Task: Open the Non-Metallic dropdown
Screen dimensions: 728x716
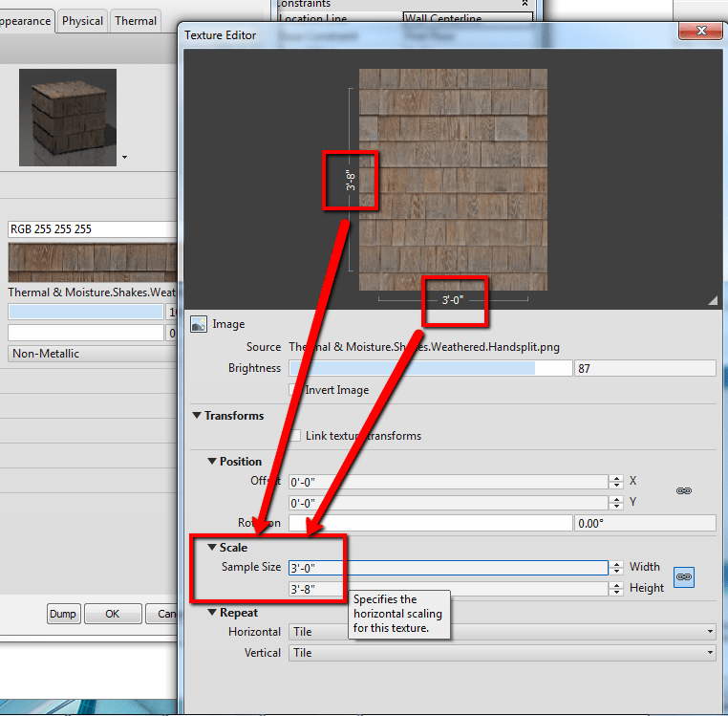Action: tap(93, 354)
